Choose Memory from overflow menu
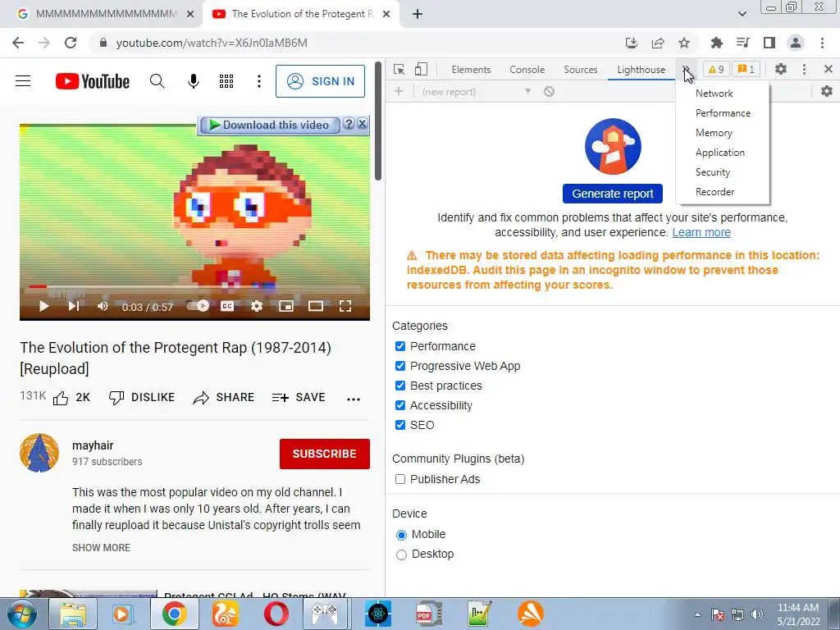 click(x=714, y=133)
